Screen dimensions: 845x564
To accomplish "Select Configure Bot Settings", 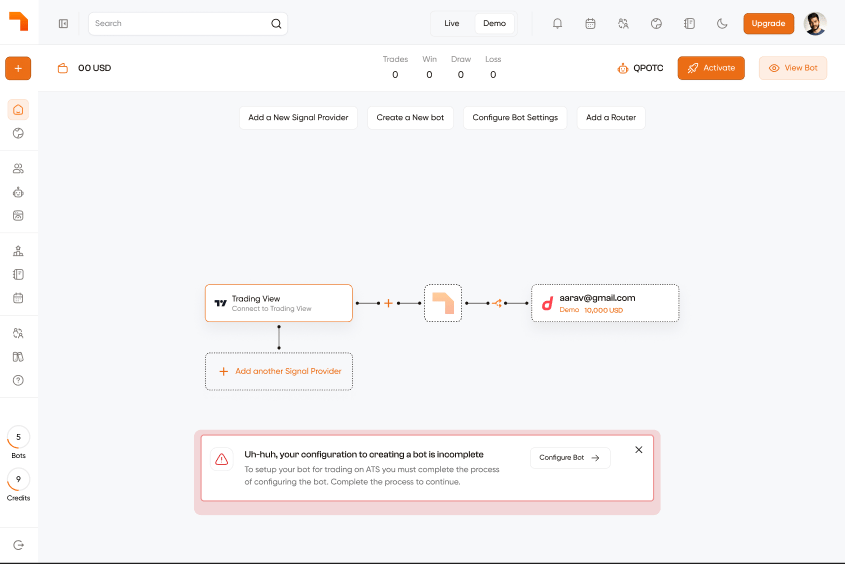I will pos(515,117).
